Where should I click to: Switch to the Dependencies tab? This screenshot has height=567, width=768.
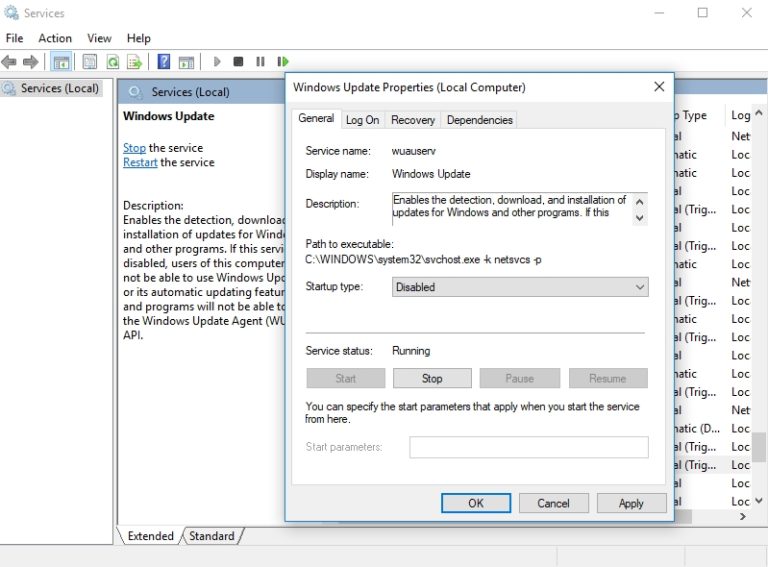(x=479, y=120)
